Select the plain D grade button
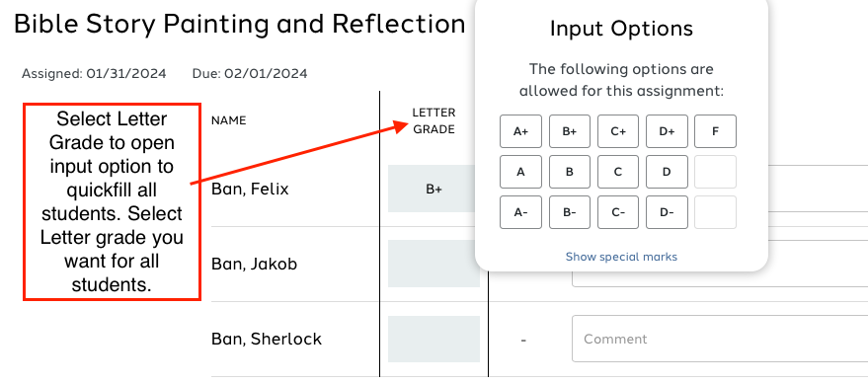Viewport: 868px width, 384px height. (667, 172)
